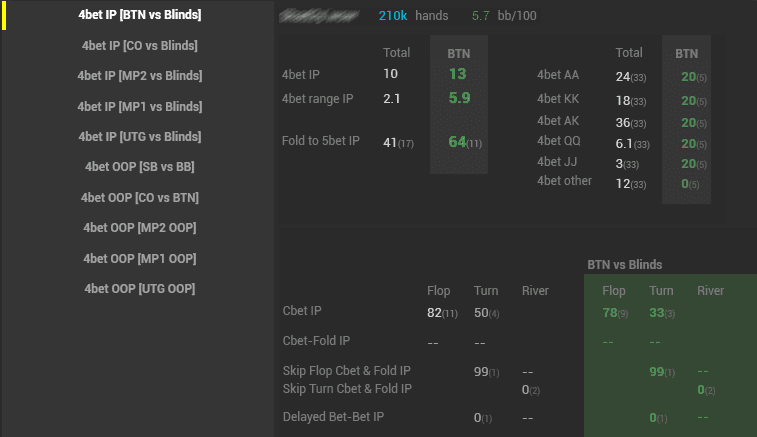This screenshot has height=437, width=757.
Task: Click BTN Fold to 5bet IP value 64
Action: coord(457,142)
